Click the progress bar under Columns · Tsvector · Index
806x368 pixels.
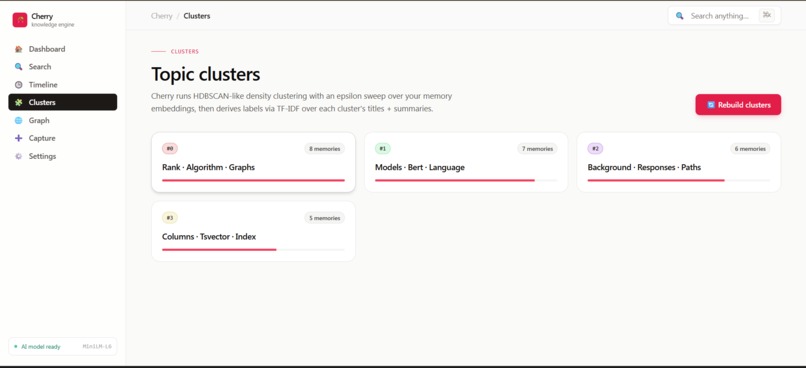click(253, 250)
